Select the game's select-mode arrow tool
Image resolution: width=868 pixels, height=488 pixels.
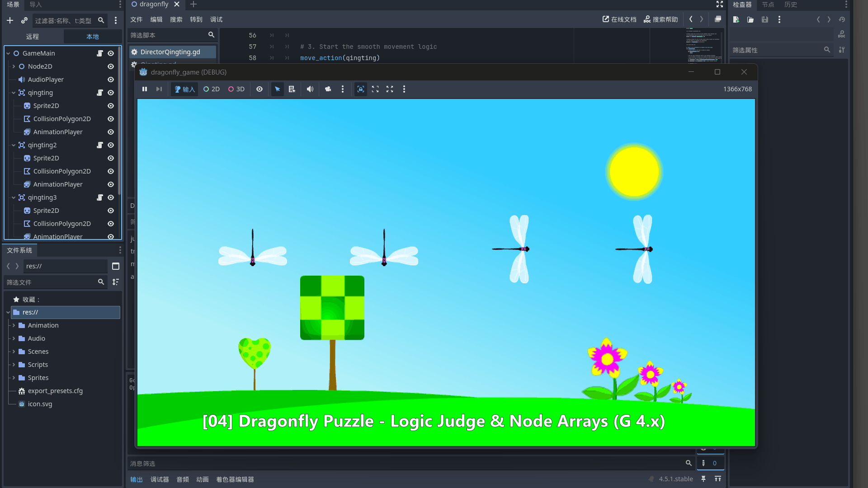[278, 89]
